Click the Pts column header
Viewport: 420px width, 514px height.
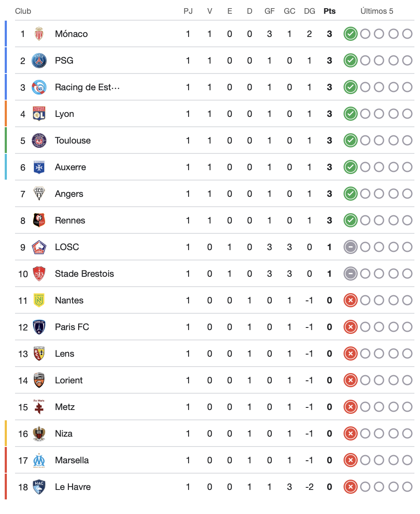point(329,11)
